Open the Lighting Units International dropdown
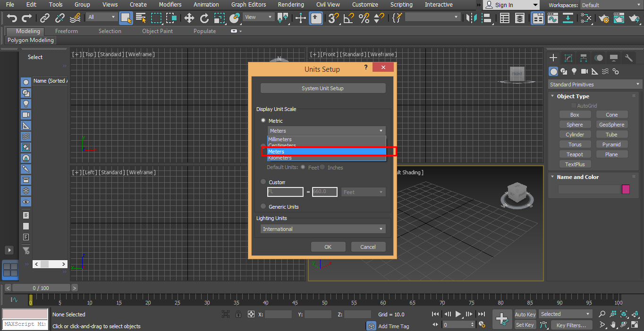644x331 pixels. click(323, 229)
